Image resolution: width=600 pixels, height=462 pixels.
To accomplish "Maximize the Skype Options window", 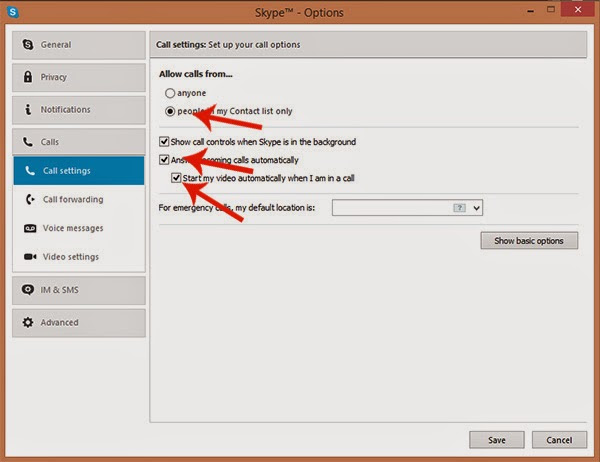I will click(551, 10).
